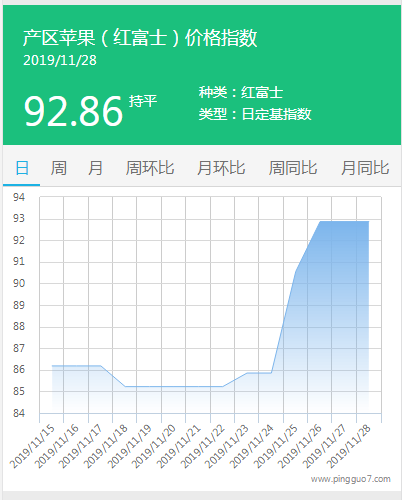Click the x-axis label 2019/11/17
This screenshot has height=500, width=402.
(x=81, y=446)
